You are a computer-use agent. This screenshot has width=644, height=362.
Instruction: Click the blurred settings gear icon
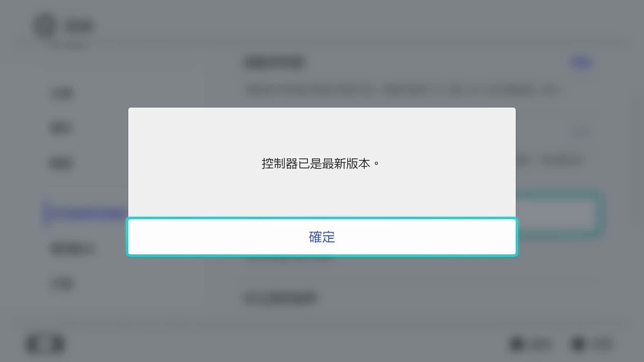(x=45, y=26)
